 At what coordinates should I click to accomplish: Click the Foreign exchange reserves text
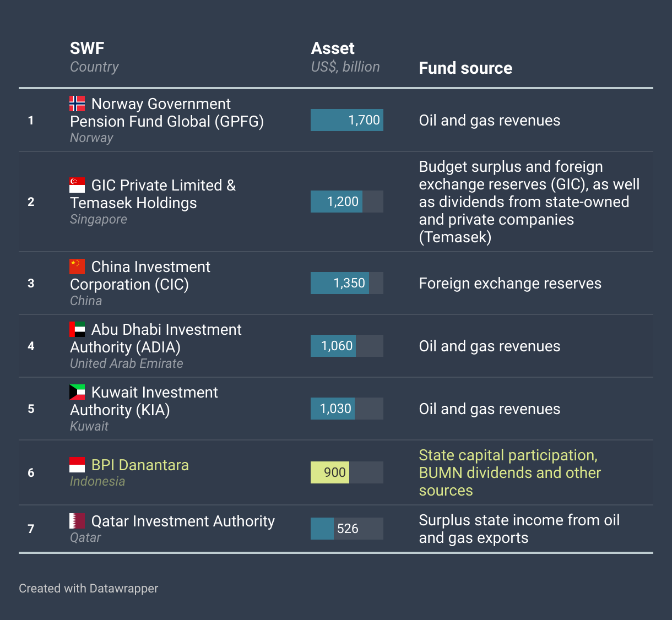[x=510, y=284]
